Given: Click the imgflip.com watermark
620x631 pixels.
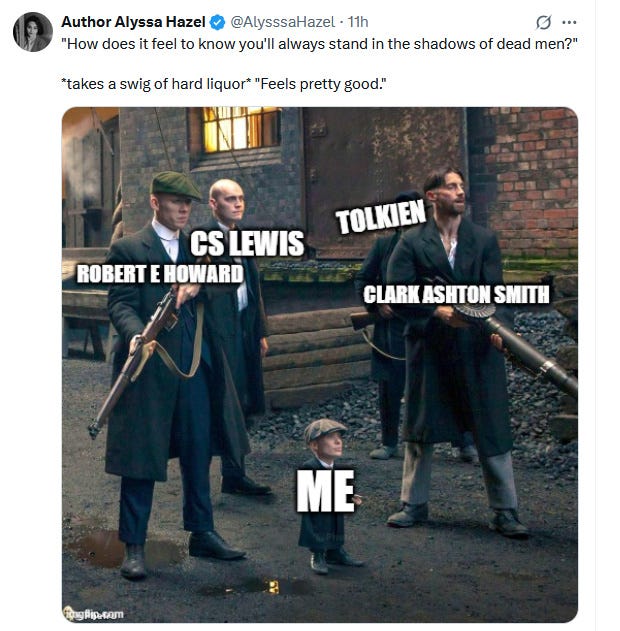Looking at the screenshot, I should (x=93, y=614).
